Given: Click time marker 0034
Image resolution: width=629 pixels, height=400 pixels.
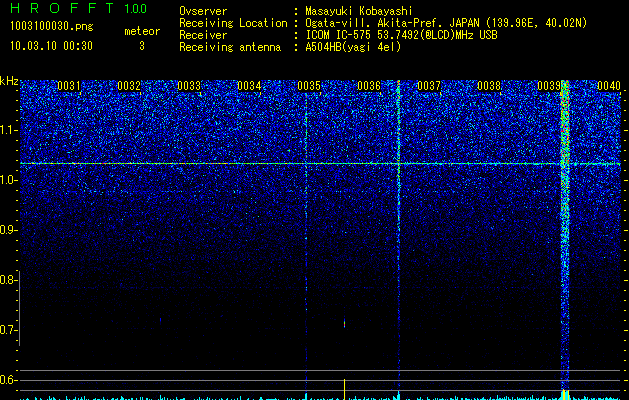Looking at the screenshot, I should (249, 86).
